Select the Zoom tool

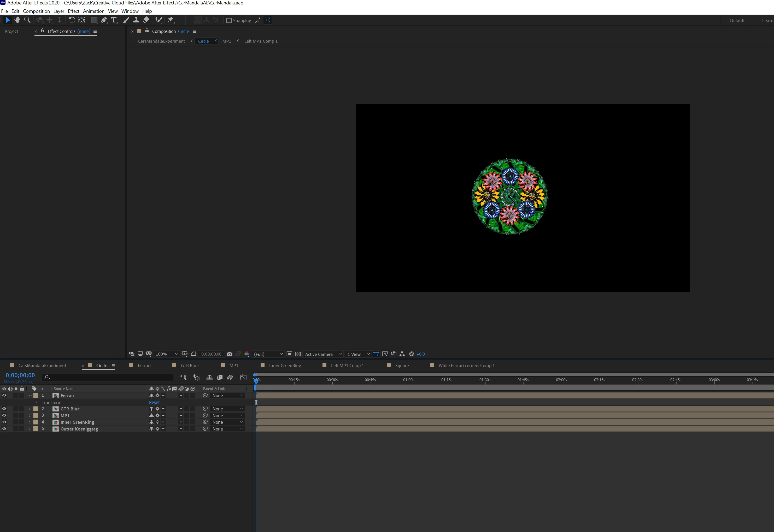pos(27,20)
